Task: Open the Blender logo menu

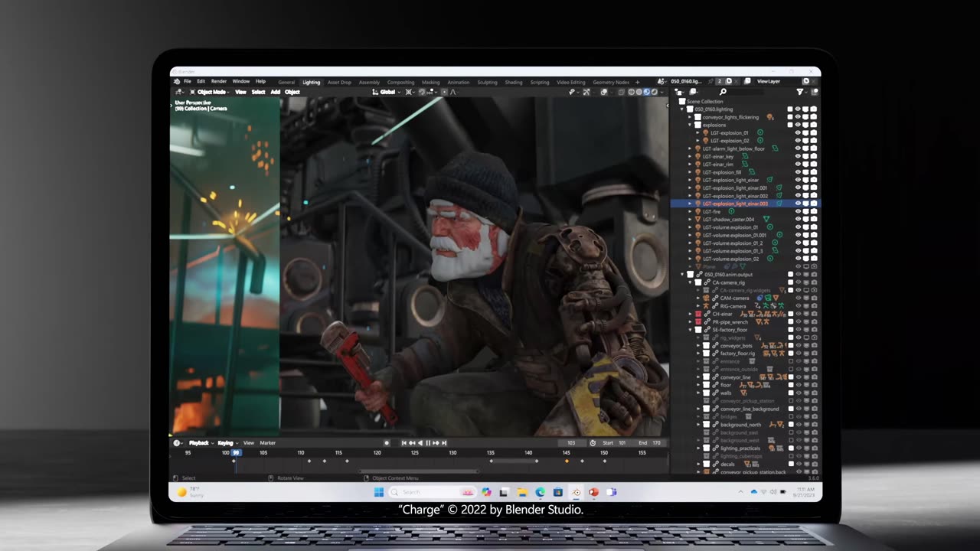Action: pos(177,81)
